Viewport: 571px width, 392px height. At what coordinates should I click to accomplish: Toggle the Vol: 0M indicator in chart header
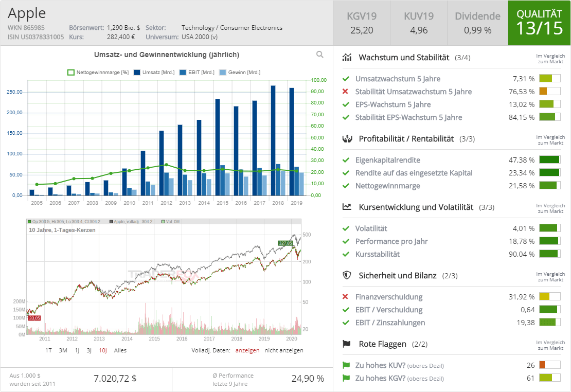point(170,222)
